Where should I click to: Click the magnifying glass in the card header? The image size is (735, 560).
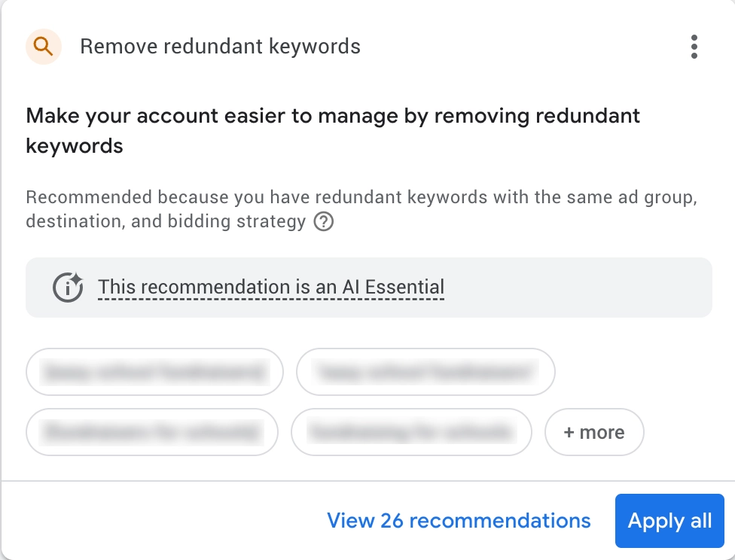point(43,46)
